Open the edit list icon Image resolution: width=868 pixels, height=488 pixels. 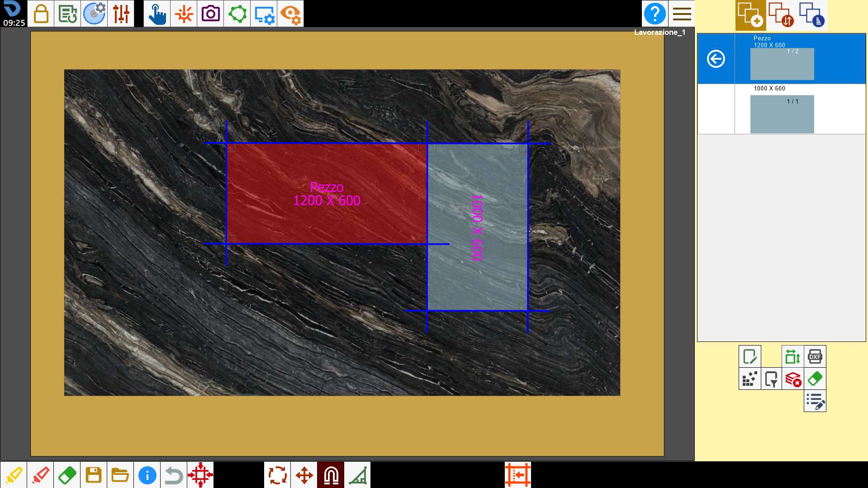click(815, 401)
